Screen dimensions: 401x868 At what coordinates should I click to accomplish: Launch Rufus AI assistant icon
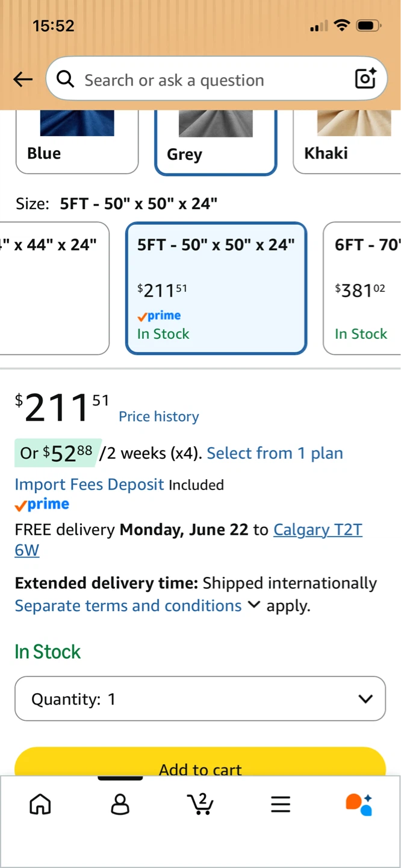tap(359, 804)
